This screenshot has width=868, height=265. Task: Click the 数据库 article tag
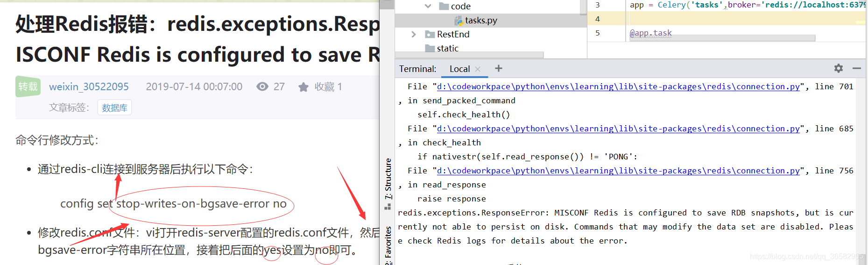pyautogui.click(x=114, y=107)
